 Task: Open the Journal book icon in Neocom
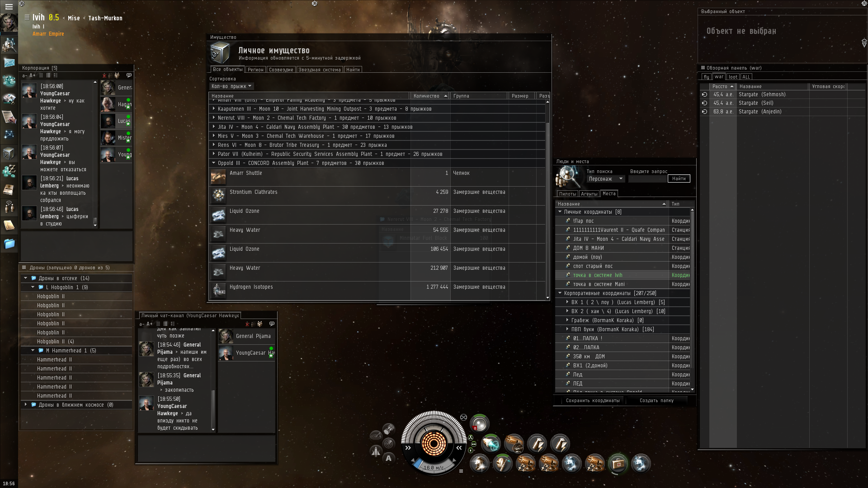click(x=9, y=189)
